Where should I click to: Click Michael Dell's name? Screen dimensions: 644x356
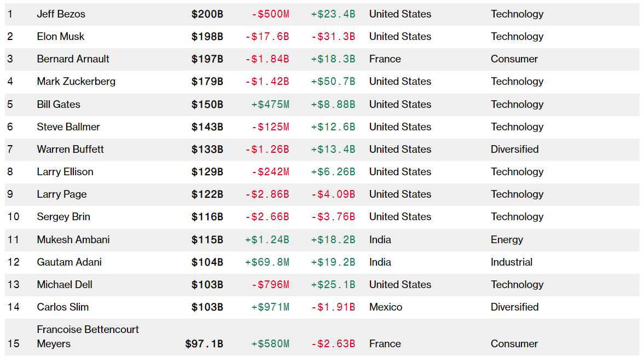pyautogui.click(x=65, y=284)
